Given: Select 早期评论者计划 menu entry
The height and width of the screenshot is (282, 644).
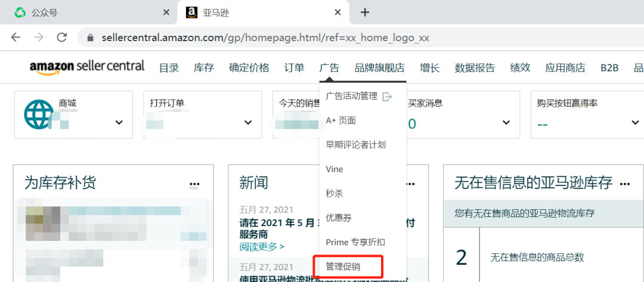Looking at the screenshot, I should click(x=355, y=145).
